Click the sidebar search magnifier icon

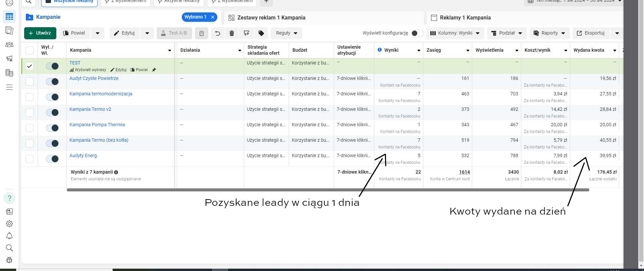[9, 248]
